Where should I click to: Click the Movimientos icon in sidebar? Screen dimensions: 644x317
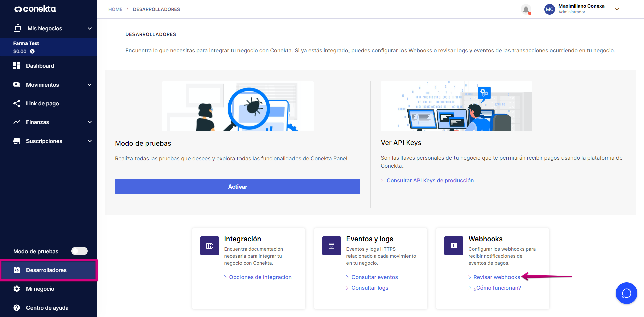point(17,85)
